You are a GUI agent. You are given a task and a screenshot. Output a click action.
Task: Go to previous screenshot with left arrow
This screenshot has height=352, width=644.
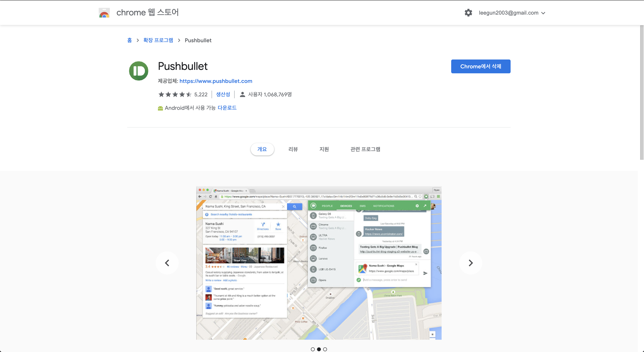pos(167,263)
